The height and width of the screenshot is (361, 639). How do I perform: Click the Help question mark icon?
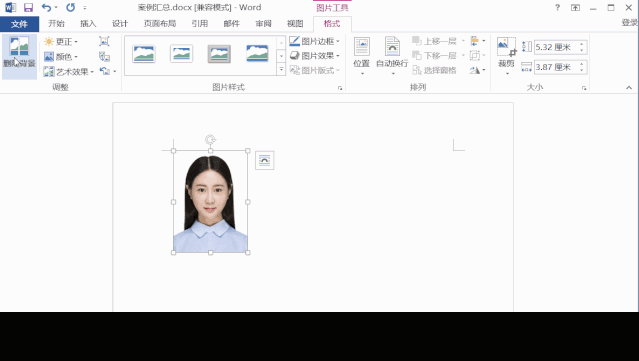coord(557,7)
